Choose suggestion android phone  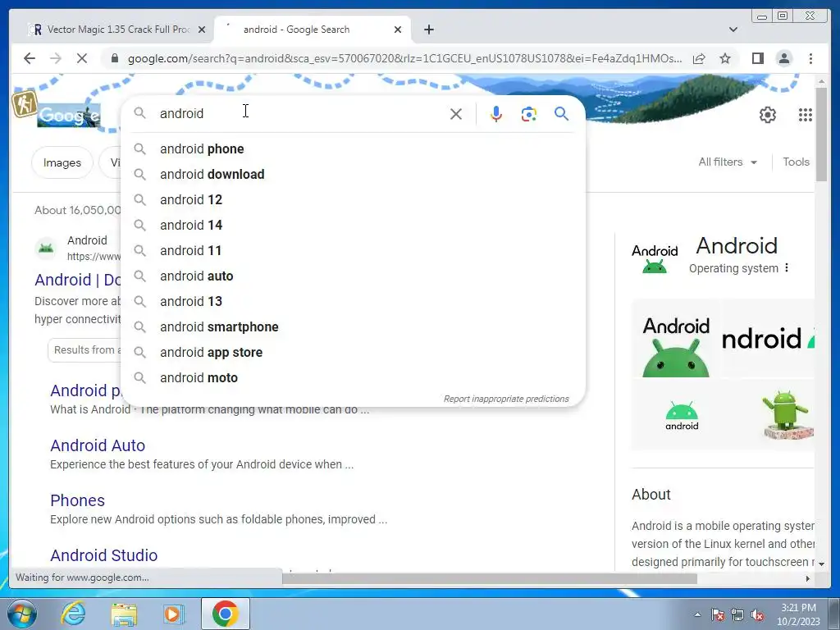coord(354,149)
